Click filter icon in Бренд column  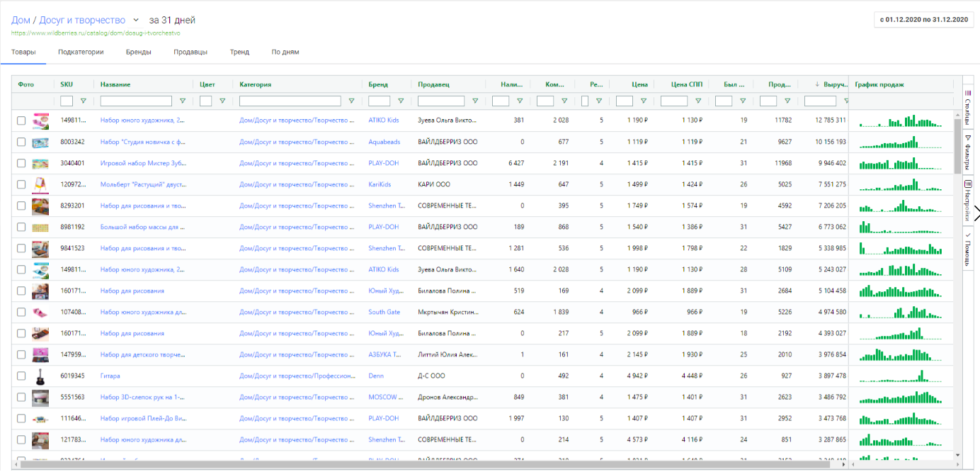click(x=401, y=101)
